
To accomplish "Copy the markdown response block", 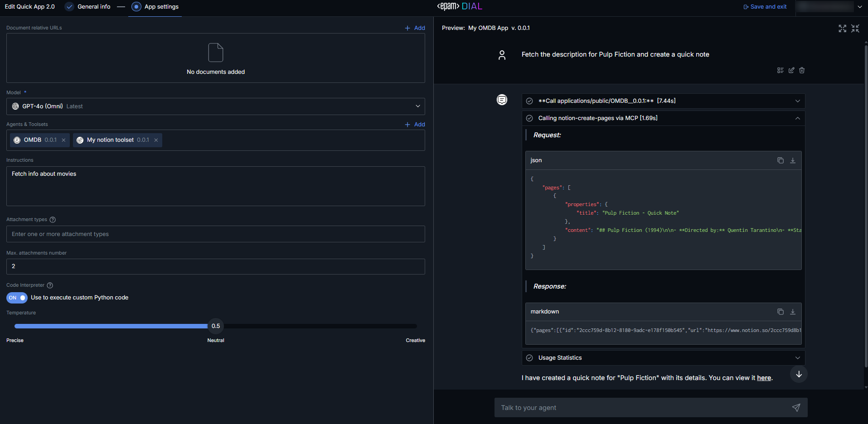I will click(x=780, y=312).
